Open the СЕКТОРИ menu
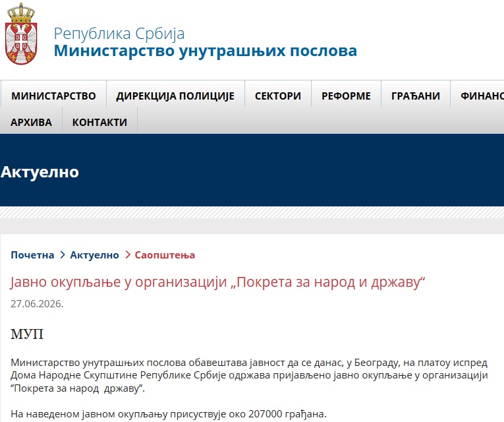Image resolution: width=504 pixels, height=422 pixels. [x=278, y=96]
